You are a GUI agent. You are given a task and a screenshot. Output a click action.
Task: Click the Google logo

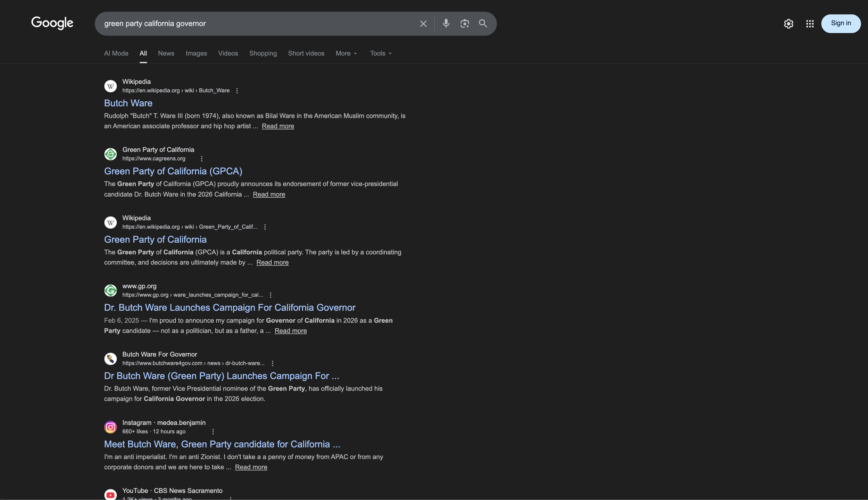pos(52,23)
